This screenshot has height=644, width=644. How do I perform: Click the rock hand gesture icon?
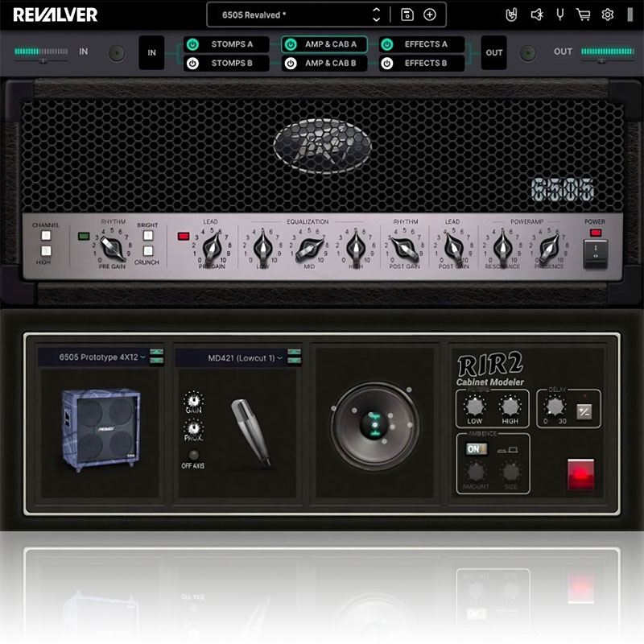click(x=511, y=14)
